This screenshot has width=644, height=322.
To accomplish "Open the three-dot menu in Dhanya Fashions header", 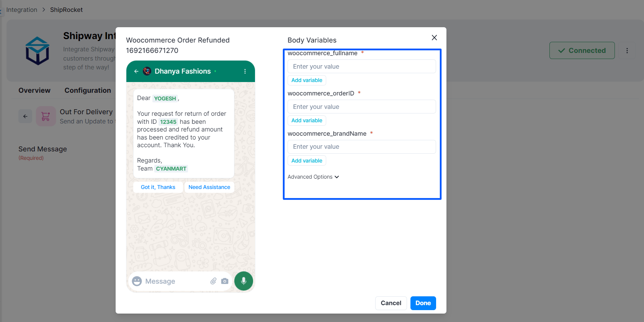I will 245,71.
